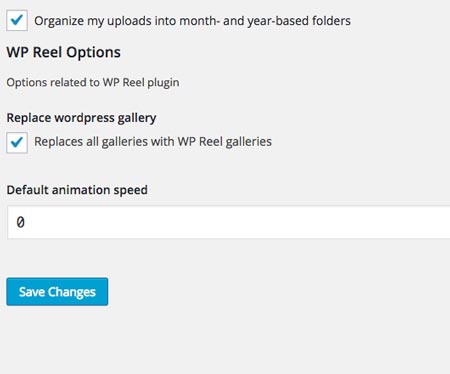Screen dimensions: 450x374
Task: Click the 'Replaces all galleries with WP Reel galleries' label
Action: pyautogui.click(x=153, y=142)
